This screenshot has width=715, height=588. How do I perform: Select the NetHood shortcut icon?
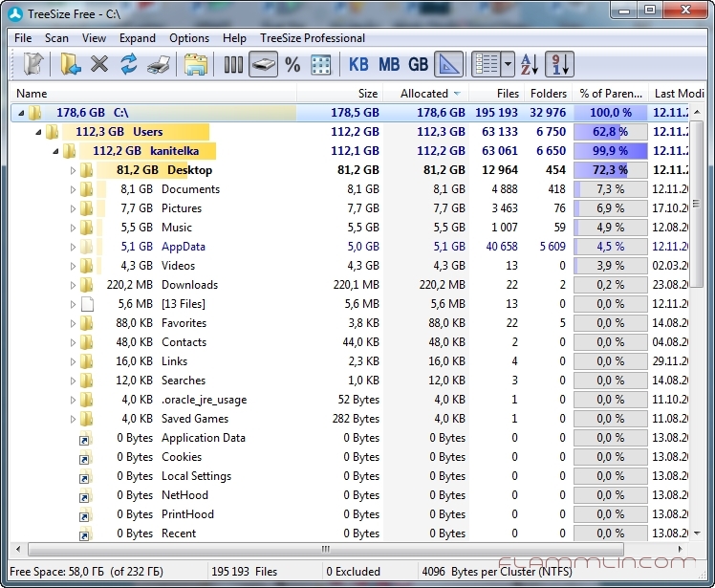tap(86, 496)
